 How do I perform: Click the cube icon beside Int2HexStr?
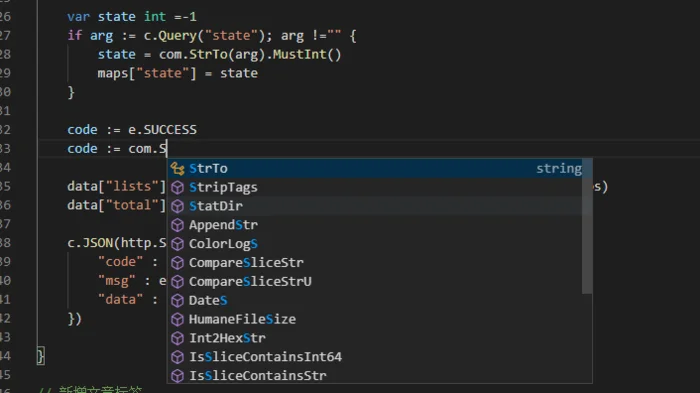coord(177,338)
